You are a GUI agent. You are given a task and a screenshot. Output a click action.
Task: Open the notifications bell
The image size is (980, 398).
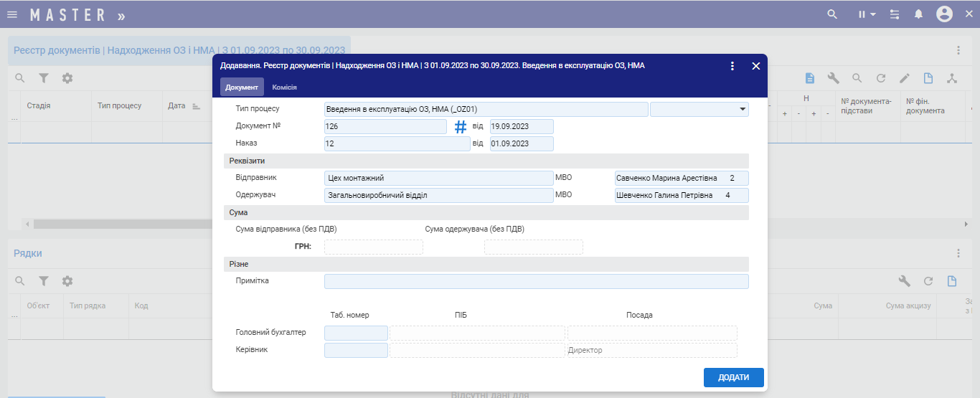point(918,14)
